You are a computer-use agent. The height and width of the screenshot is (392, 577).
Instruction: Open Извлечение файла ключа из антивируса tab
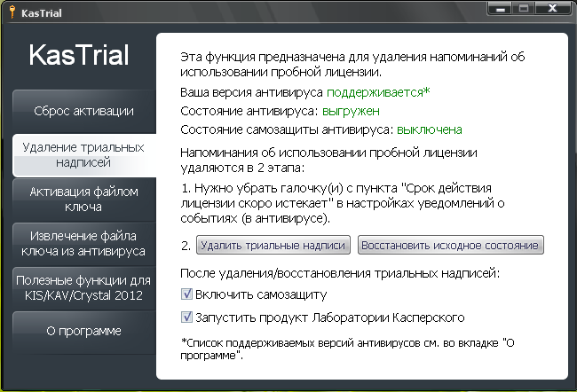(84, 243)
